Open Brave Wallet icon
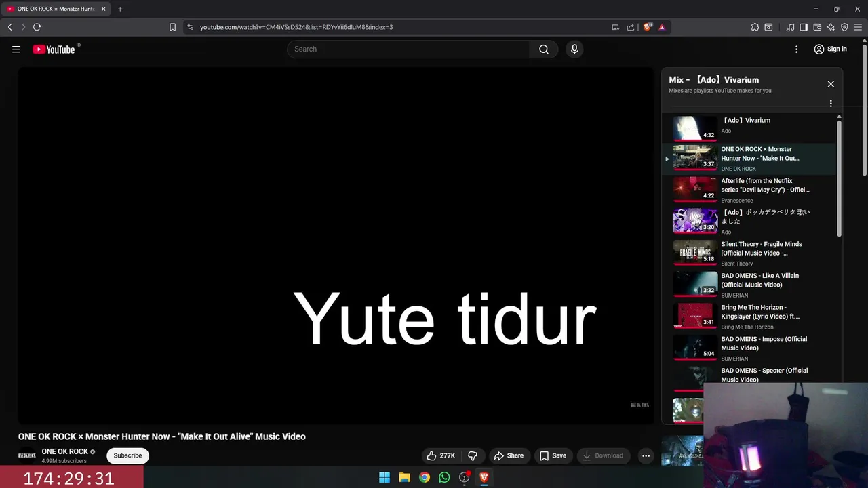 click(817, 27)
